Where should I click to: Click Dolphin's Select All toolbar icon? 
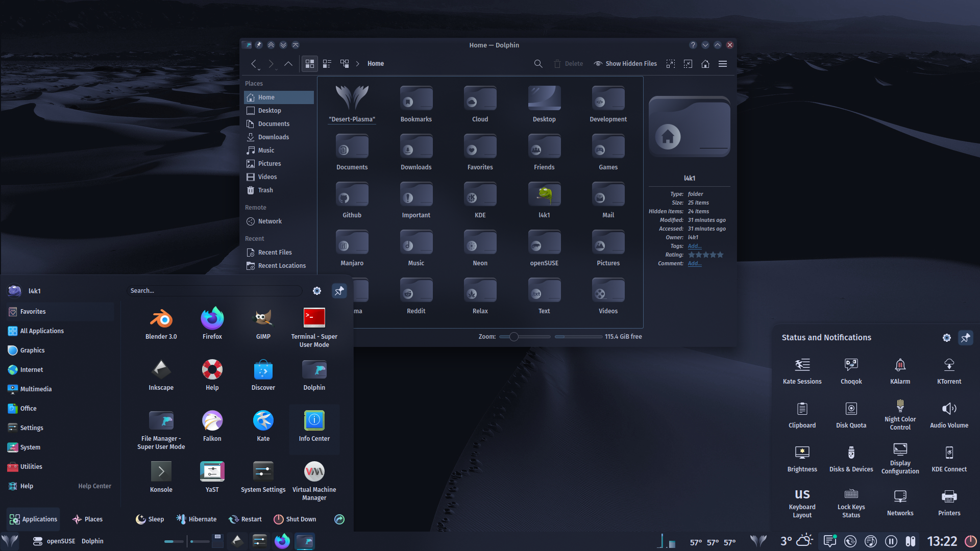click(x=671, y=64)
